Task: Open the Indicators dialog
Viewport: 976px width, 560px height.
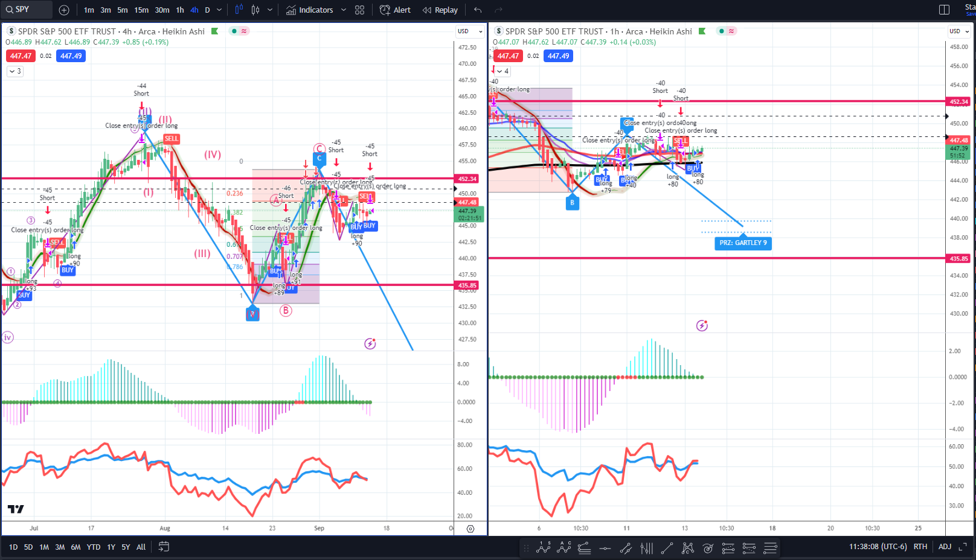Action: click(x=309, y=10)
